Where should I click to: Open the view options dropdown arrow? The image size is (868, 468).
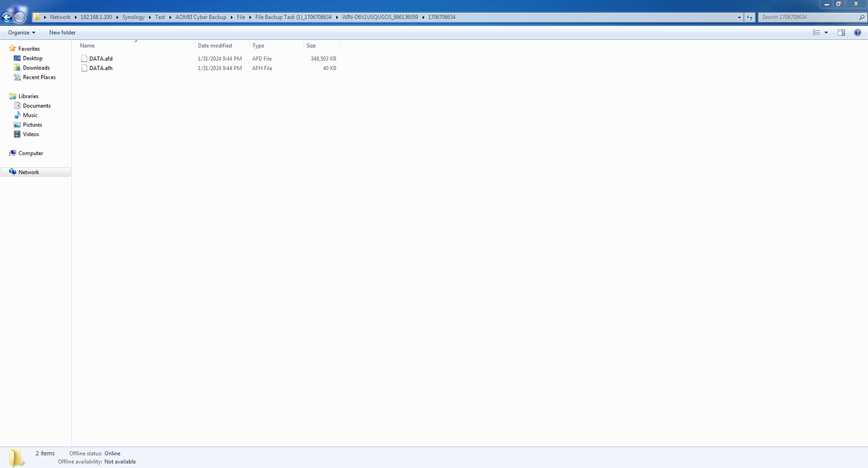click(826, 33)
